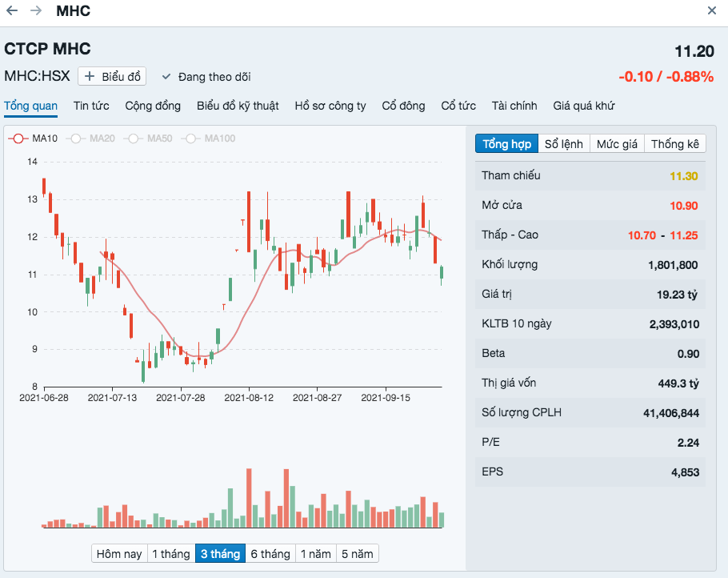728x578 pixels.
Task: Switch to Biểu đồ kỹ thuật tab
Action: pyautogui.click(x=238, y=106)
